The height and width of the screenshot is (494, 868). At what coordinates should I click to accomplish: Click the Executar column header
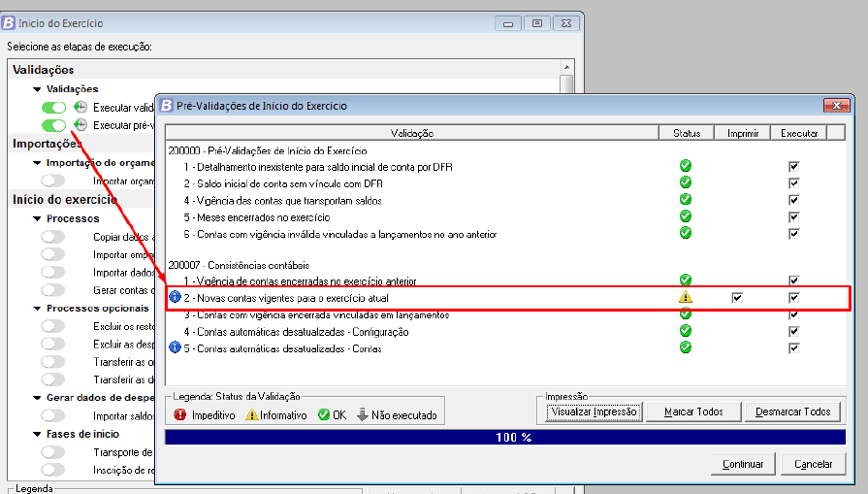click(x=799, y=133)
